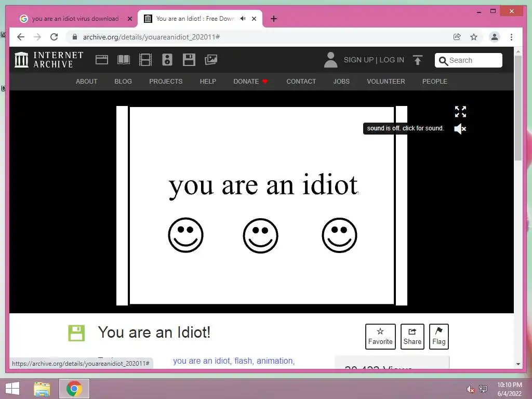
Task: Open the Video film-strip icon
Action: click(x=145, y=60)
